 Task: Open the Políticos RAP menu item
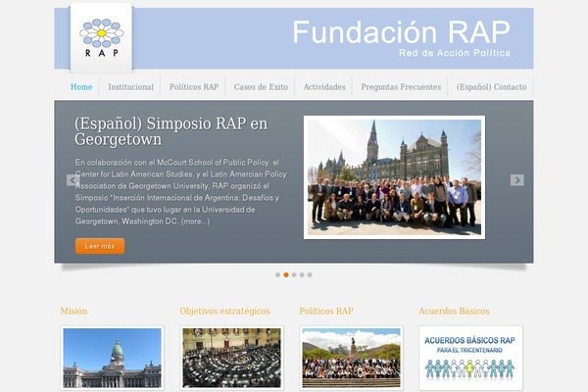pos(194,87)
